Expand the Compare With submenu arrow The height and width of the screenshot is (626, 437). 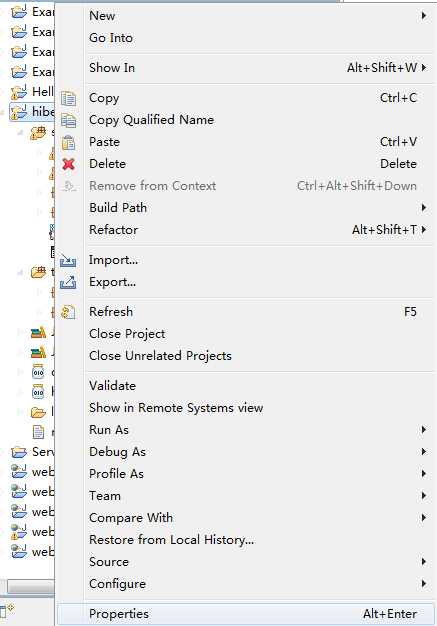pos(423,518)
